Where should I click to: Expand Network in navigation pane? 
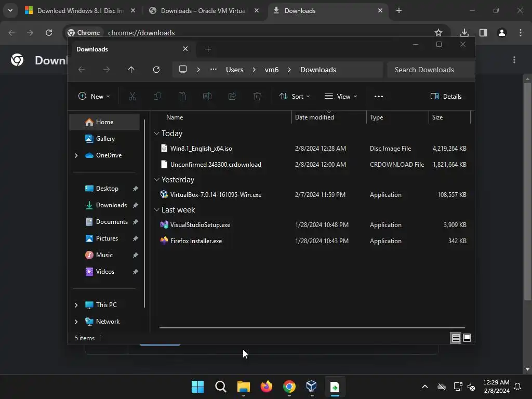coord(76,322)
